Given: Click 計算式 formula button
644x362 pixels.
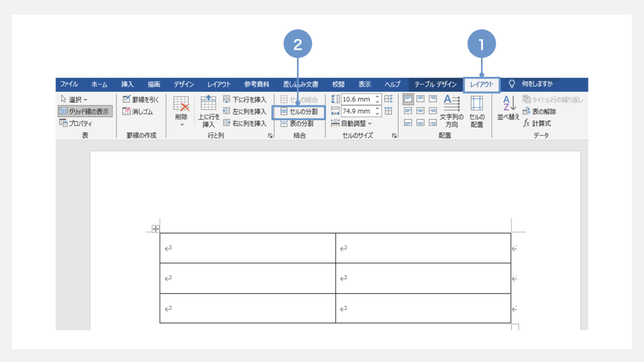Looking at the screenshot, I should 537,123.
